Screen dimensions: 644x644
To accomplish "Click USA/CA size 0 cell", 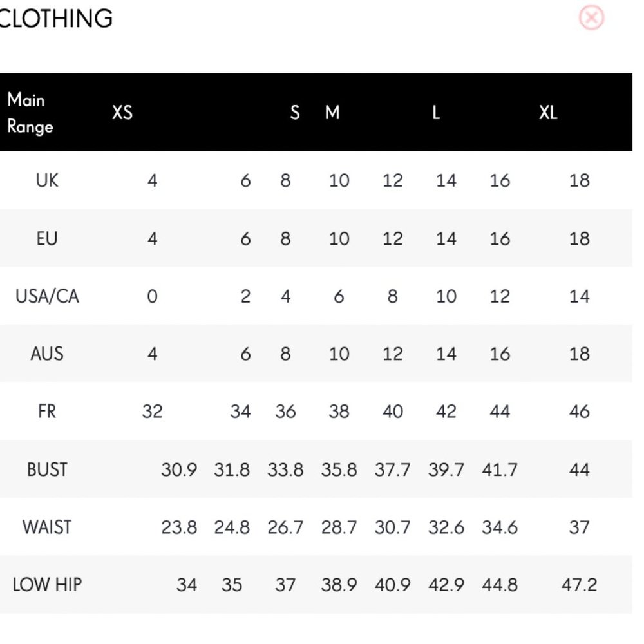I will click(x=152, y=296).
